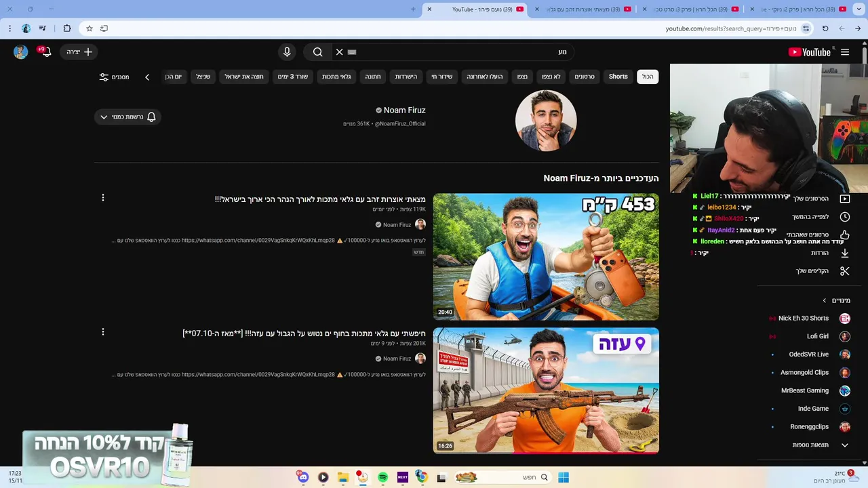Viewport: 868px width, 488px height.
Task: Open the abandoned beach Gaza border video title
Action: (304, 333)
